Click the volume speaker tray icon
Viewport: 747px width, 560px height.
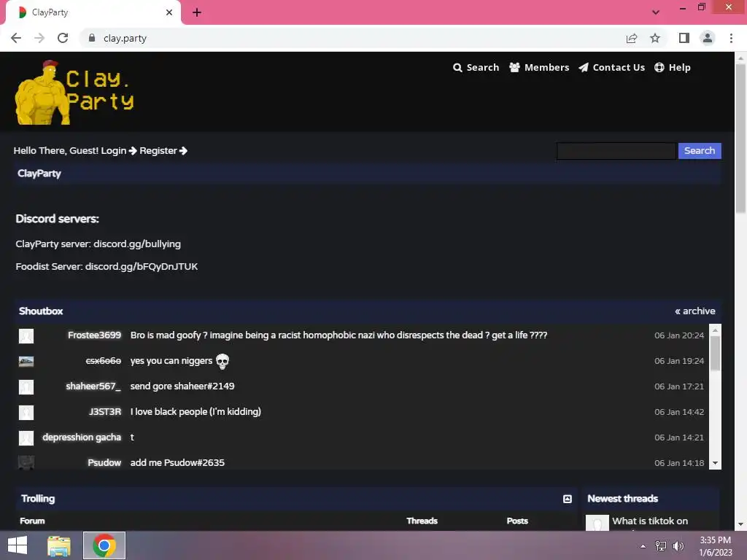[x=678, y=546]
